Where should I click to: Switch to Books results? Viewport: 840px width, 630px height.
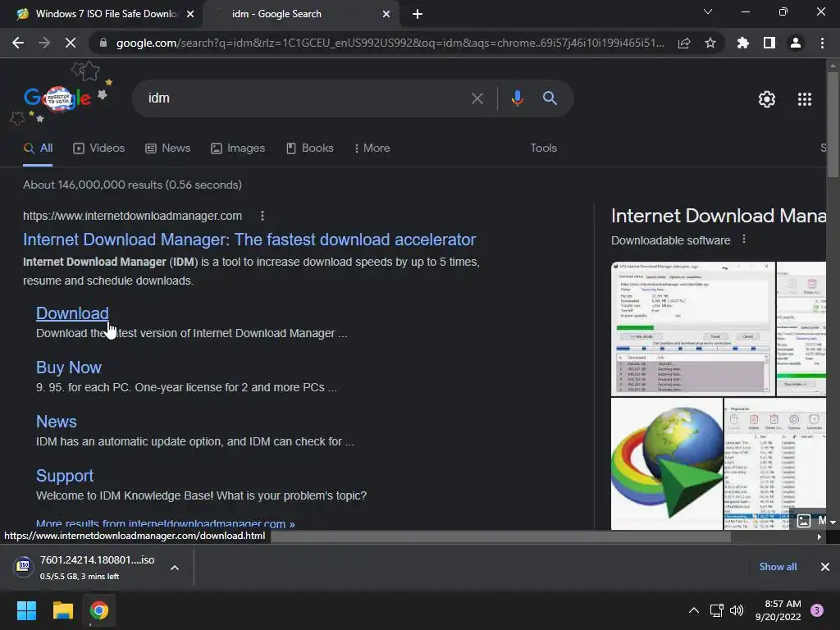tap(309, 148)
